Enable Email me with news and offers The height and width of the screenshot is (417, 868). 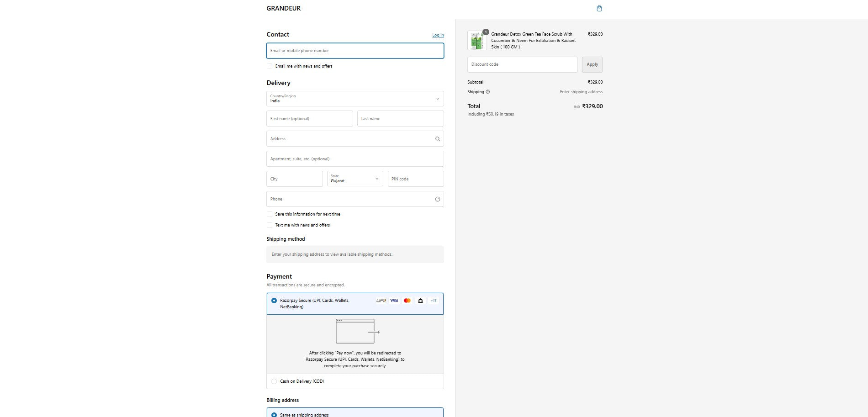[x=270, y=66]
